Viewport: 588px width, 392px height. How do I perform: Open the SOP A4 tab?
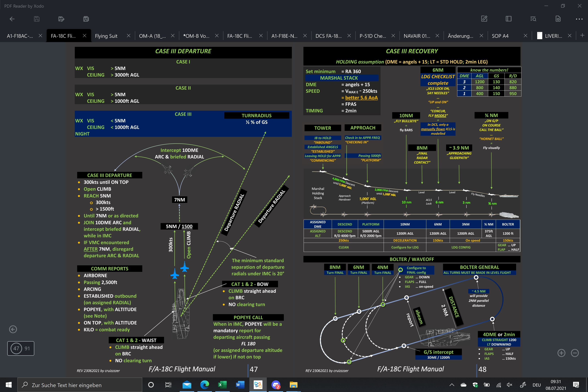[x=500, y=36]
